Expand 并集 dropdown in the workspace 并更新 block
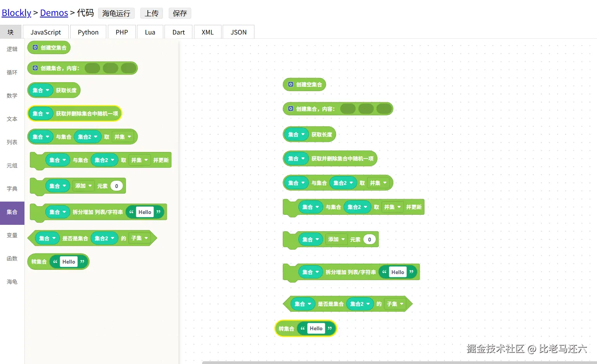 coord(393,207)
